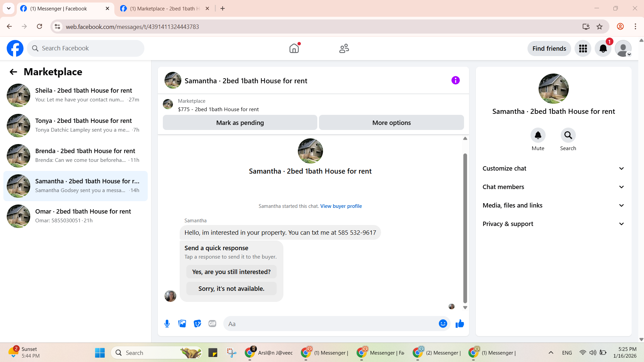Show hidden system tray icons chevron
Screen dimensions: 644x362
pos(551,353)
